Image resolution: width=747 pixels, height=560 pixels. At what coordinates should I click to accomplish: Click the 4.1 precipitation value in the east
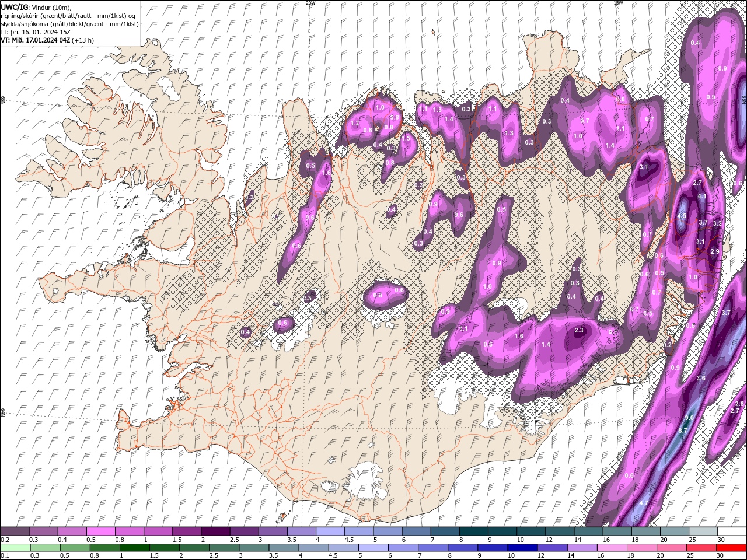tap(702, 197)
